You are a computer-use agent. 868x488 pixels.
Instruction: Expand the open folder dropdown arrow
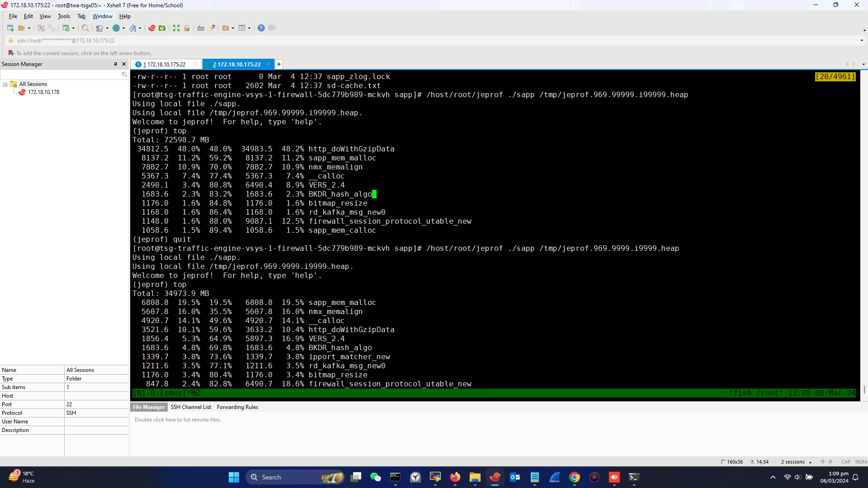[x=29, y=28]
